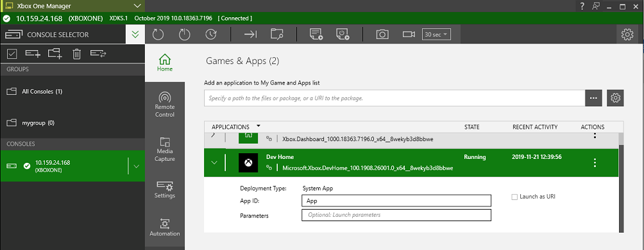Click the Xbox.Dashboard package name text
Viewport: 644px width, 250px height.
(x=358, y=139)
